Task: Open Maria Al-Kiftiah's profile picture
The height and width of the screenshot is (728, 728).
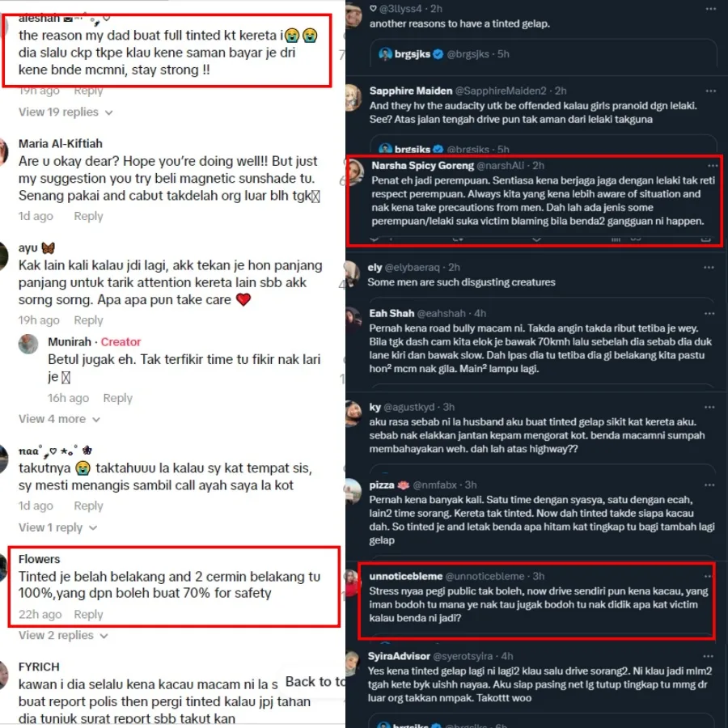Action: point(4,150)
